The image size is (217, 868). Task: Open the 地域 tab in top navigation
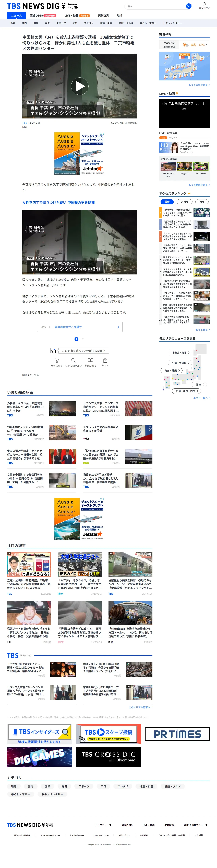pos(120,16)
